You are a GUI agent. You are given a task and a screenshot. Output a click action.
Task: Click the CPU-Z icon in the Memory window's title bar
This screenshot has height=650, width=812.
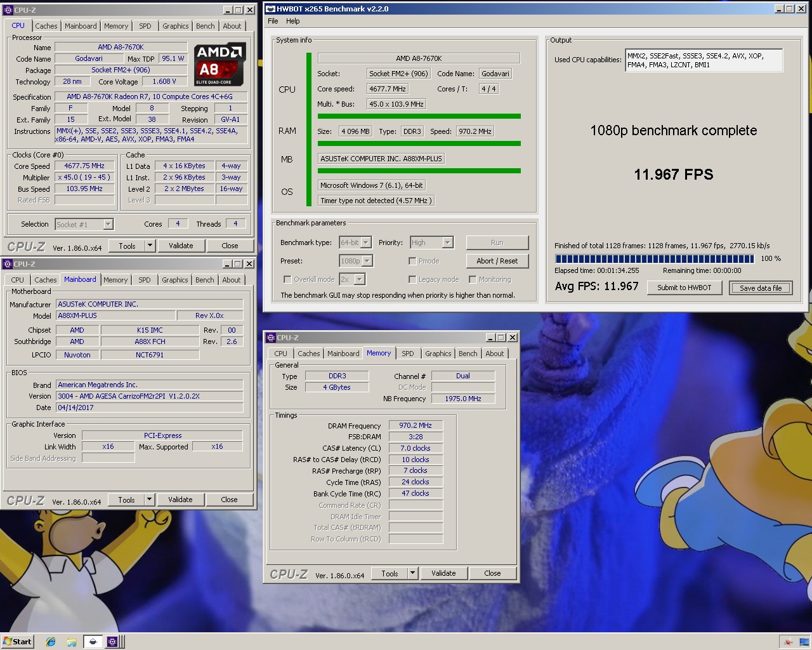click(x=271, y=337)
